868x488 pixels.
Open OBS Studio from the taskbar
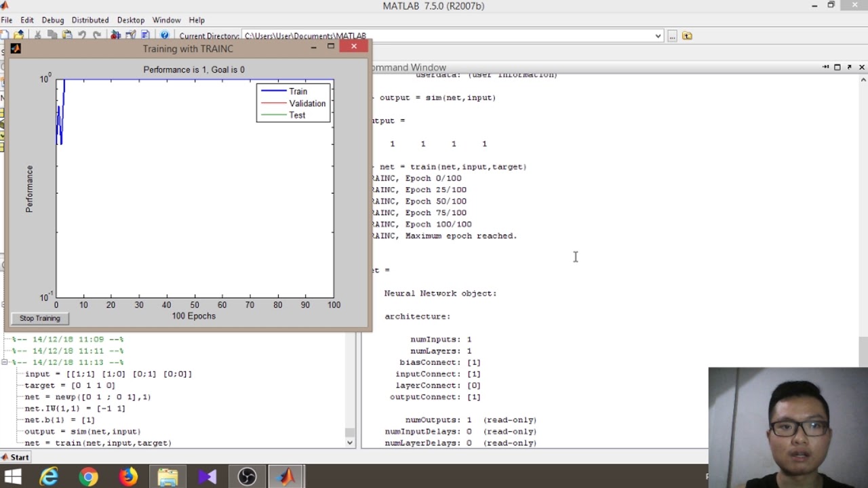click(x=247, y=477)
